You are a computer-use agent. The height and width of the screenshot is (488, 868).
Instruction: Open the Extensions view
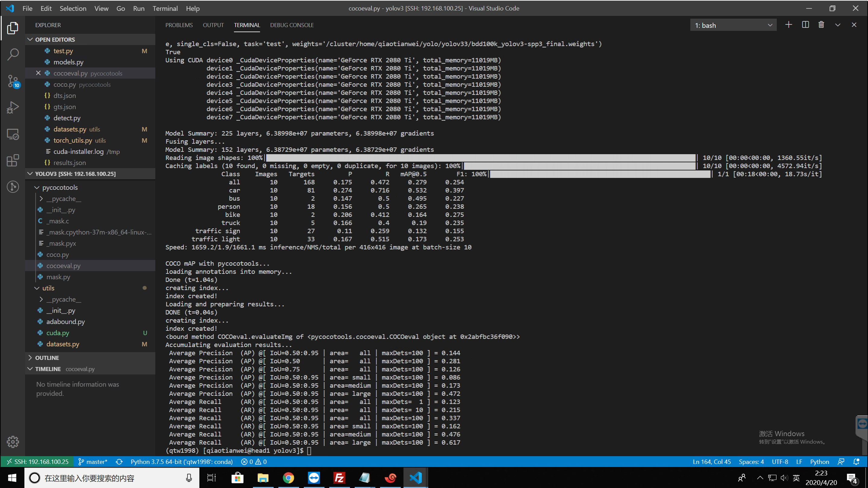12,160
